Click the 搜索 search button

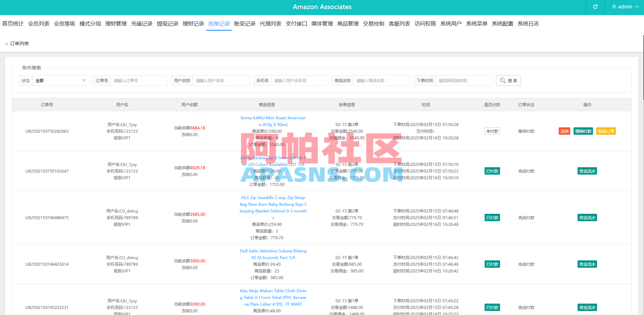coord(508,80)
